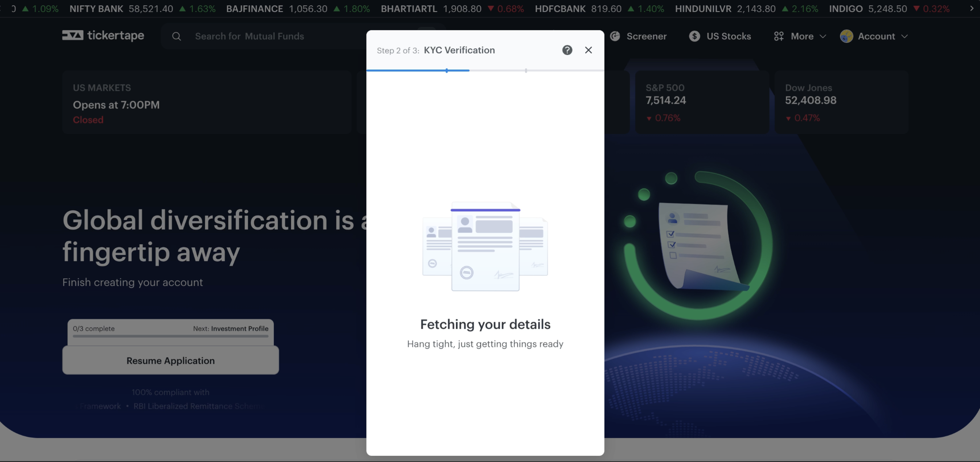Click the HINDUNILVR ticker entry
Viewport: 980px width, 462px height.
click(x=746, y=9)
